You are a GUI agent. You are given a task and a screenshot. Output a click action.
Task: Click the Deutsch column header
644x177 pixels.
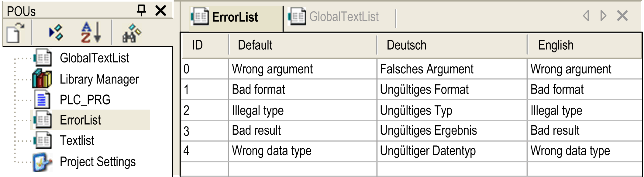coord(406,45)
